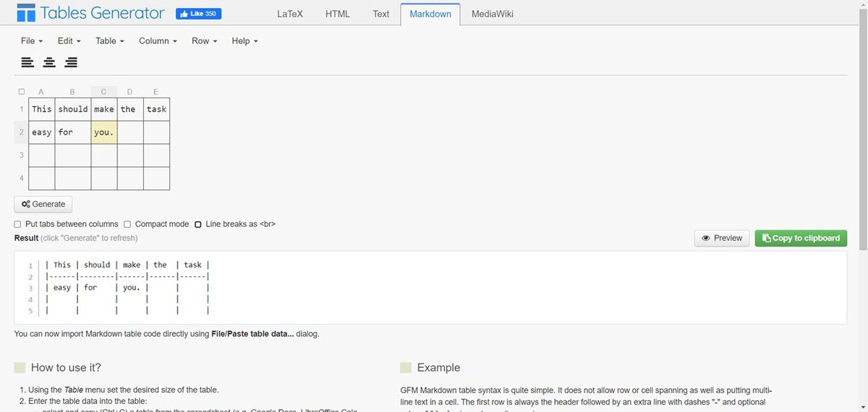
Task: Click the cell containing "easy"
Action: pos(42,132)
